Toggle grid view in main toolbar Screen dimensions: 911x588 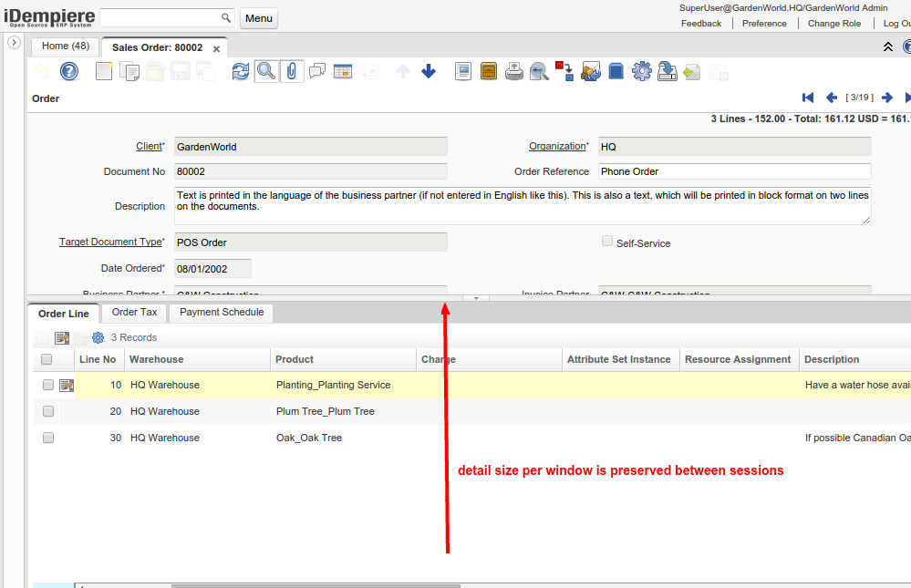tap(343, 71)
